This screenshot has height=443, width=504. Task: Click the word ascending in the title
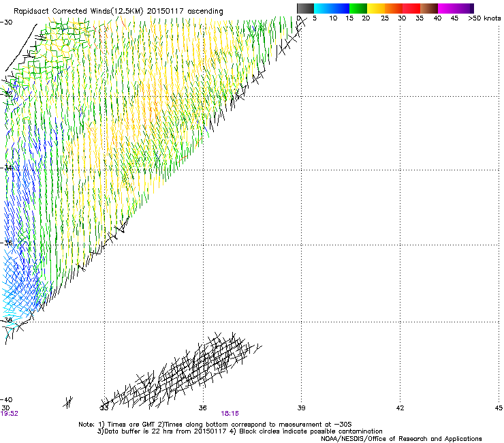click(x=205, y=12)
